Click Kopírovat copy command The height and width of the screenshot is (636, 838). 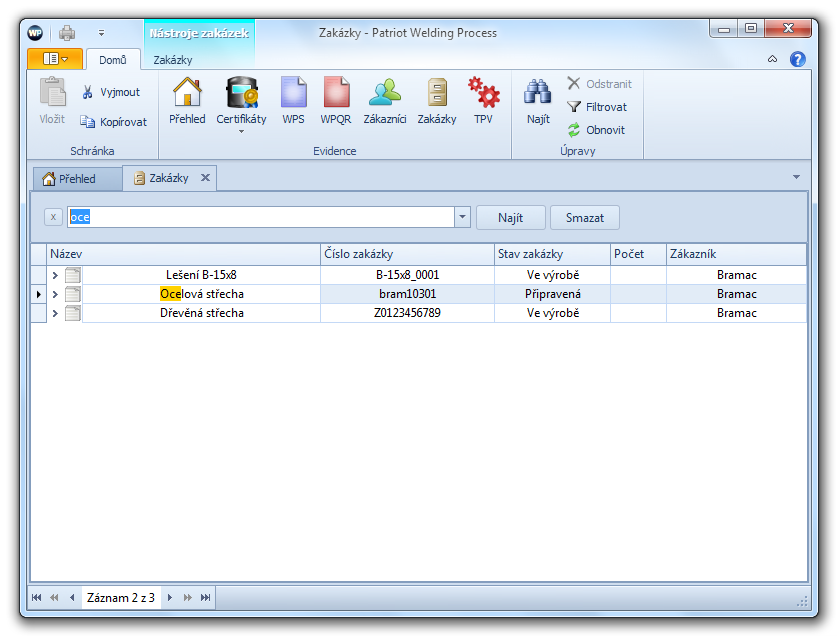[113, 122]
